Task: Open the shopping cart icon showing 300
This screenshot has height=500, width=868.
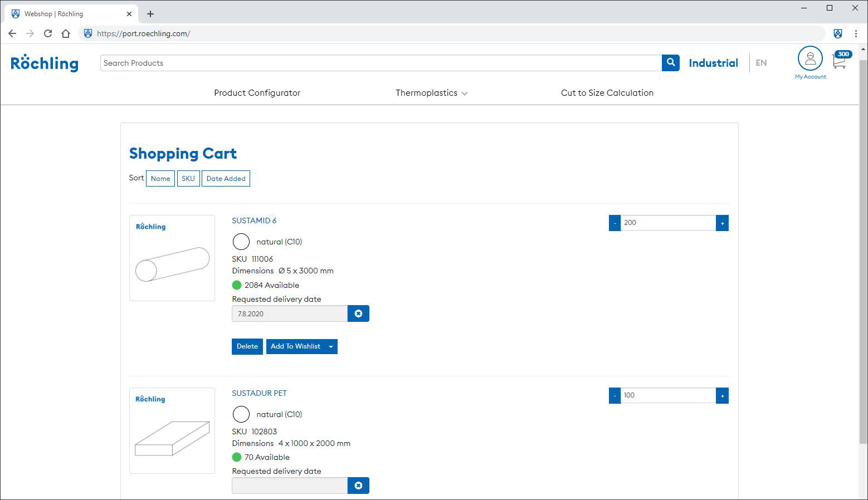Action: pyautogui.click(x=840, y=61)
